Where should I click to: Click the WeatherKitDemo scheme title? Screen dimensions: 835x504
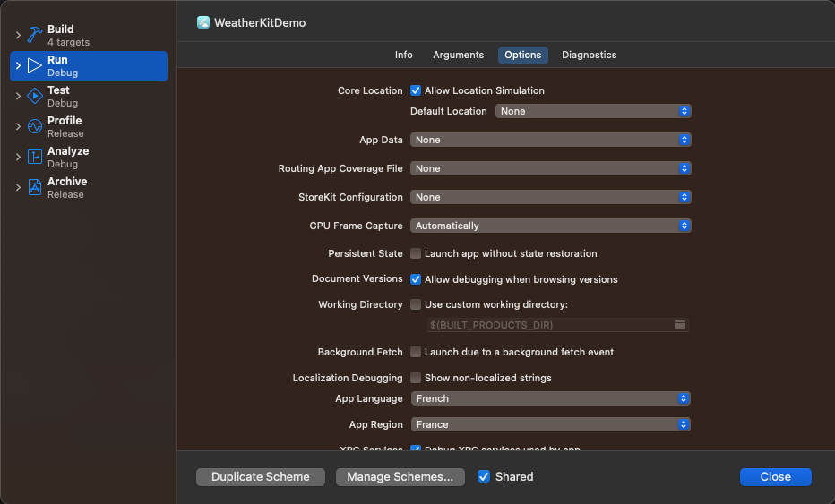(x=260, y=23)
